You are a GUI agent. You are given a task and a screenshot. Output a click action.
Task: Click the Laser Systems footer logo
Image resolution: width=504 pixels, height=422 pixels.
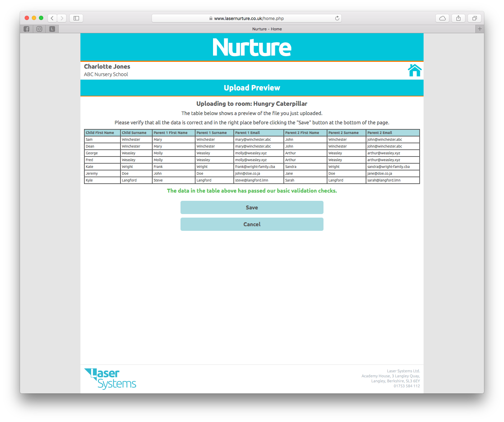[x=110, y=379]
